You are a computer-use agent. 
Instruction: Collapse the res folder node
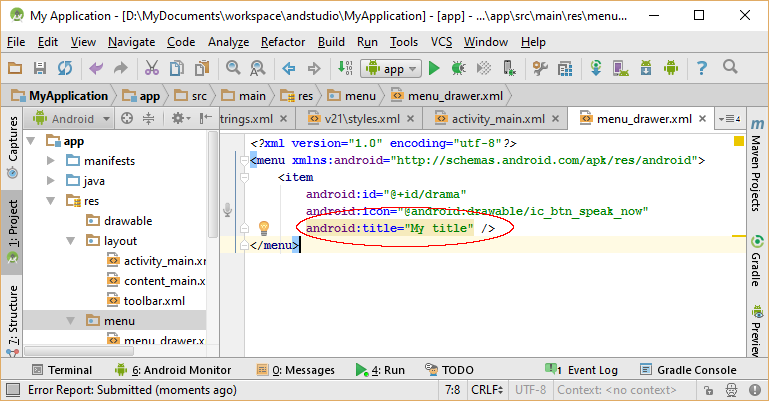click(51, 201)
